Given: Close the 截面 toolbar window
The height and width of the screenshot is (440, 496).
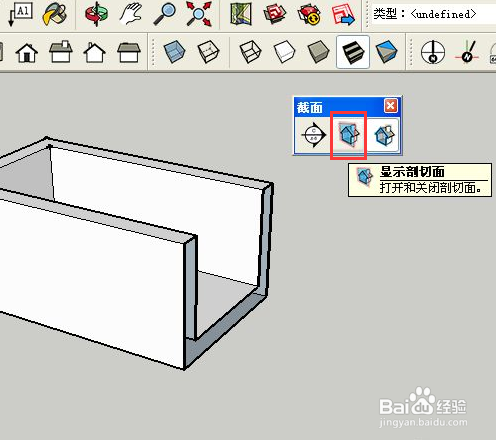Looking at the screenshot, I should coord(390,106).
